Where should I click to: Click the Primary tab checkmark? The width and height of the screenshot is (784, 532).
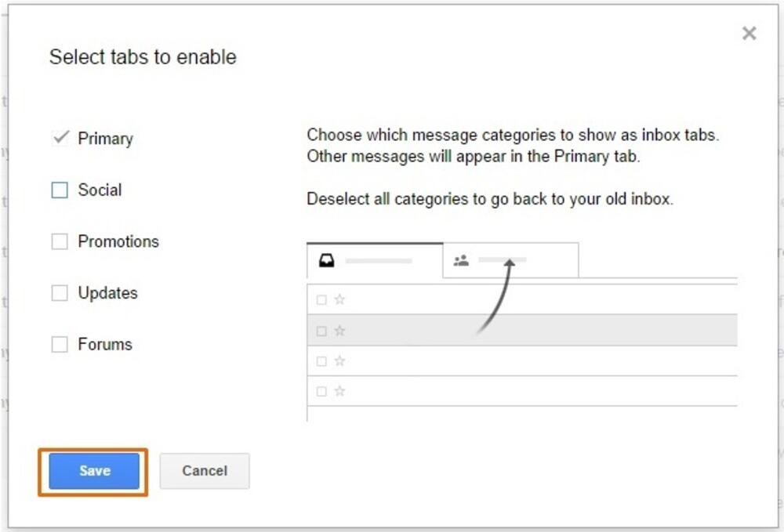click(60, 138)
